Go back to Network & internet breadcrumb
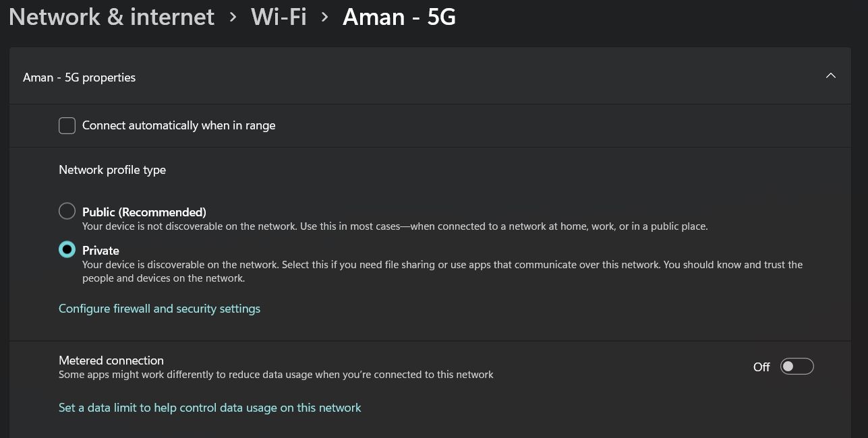 (x=111, y=17)
